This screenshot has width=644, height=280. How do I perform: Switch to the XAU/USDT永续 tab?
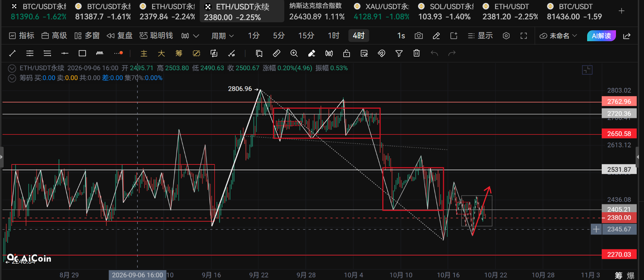tap(382, 11)
